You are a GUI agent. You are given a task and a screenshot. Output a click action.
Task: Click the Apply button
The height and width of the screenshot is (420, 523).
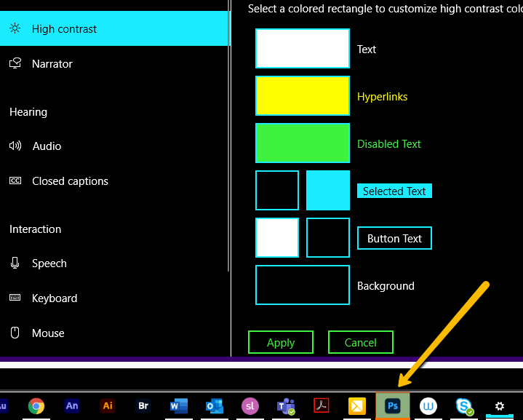pos(281,342)
